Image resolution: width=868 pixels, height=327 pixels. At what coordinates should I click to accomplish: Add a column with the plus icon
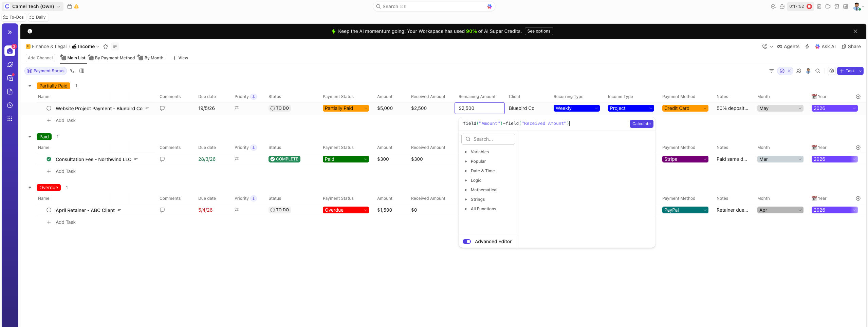(858, 97)
